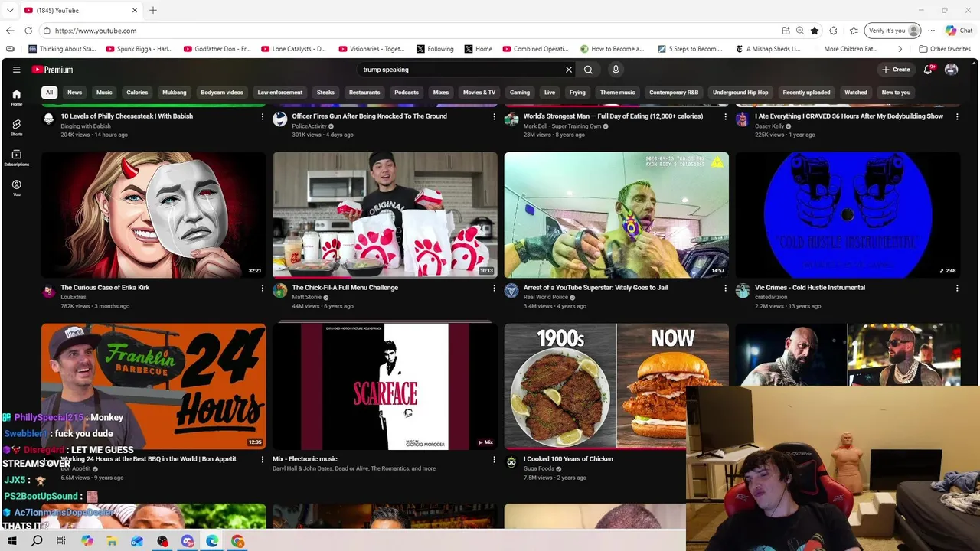Open options for Officer Fires Gun video
The image size is (980, 551).
click(x=494, y=116)
